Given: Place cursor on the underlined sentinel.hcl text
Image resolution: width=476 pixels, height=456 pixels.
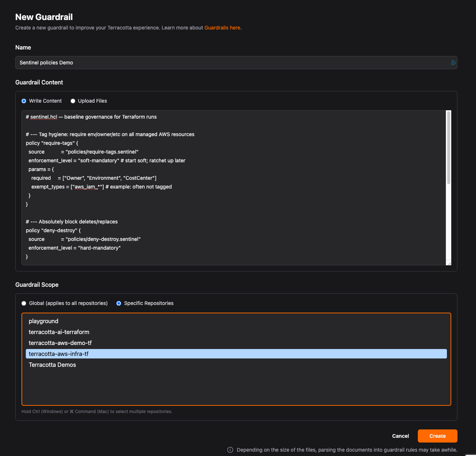Looking at the screenshot, I should (x=44, y=117).
